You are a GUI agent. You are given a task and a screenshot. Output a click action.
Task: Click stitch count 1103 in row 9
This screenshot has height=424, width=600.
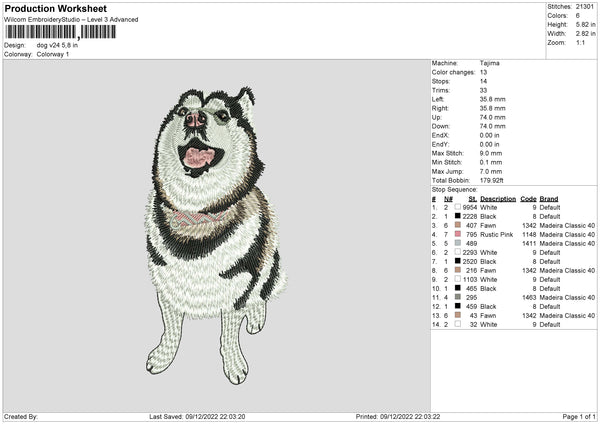pos(470,279)
